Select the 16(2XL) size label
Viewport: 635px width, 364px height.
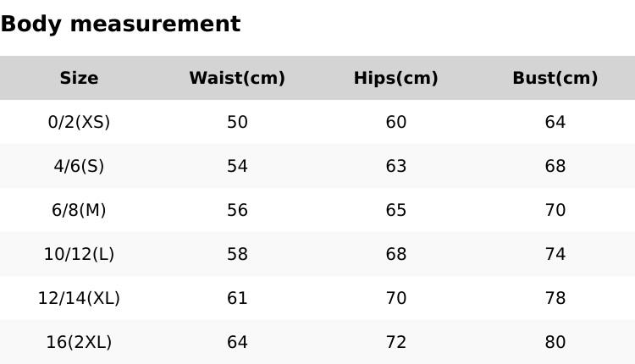[79, 343]
